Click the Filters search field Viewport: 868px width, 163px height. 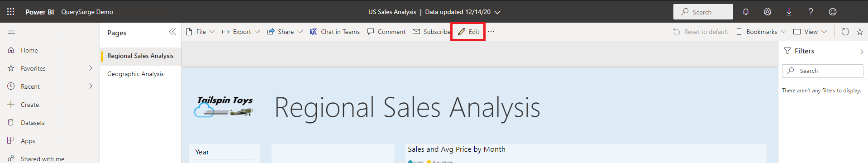click(x=822, y=71)
